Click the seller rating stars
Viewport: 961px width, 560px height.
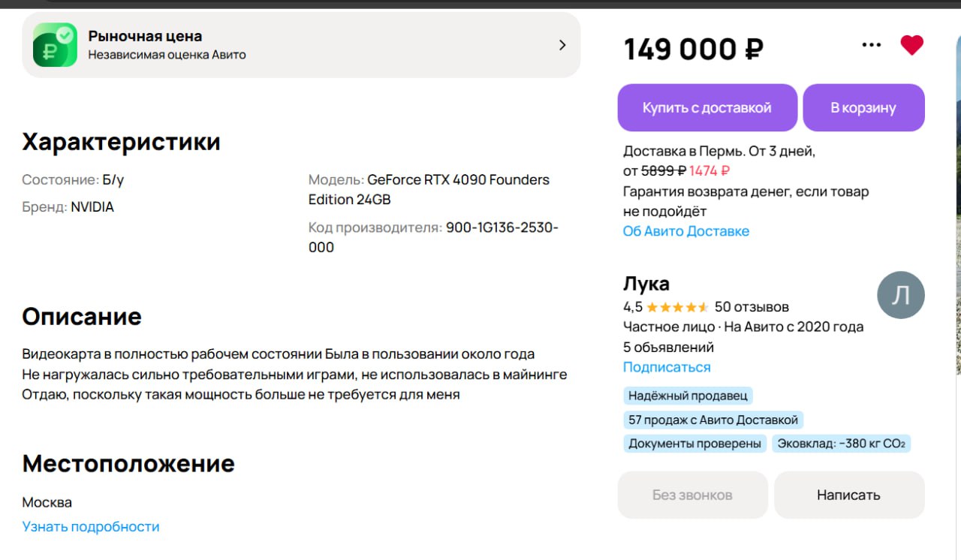click(x=677, y=307)
